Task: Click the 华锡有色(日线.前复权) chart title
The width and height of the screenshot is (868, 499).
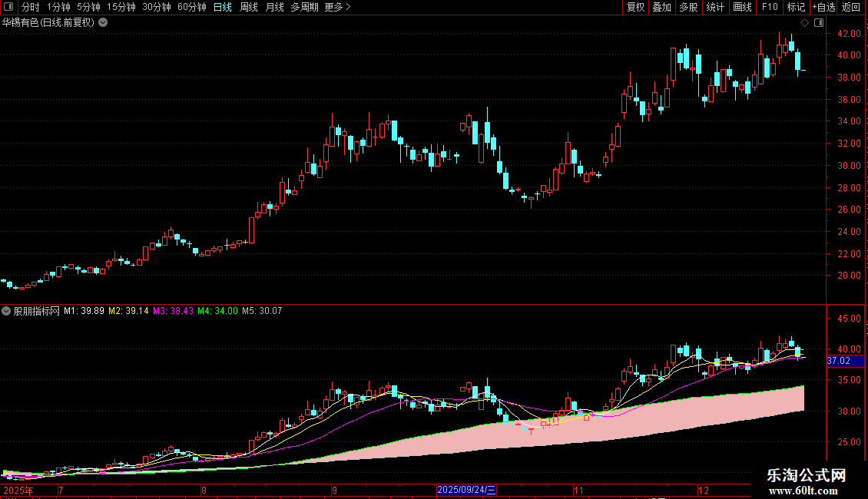Action: coord(48,23)
